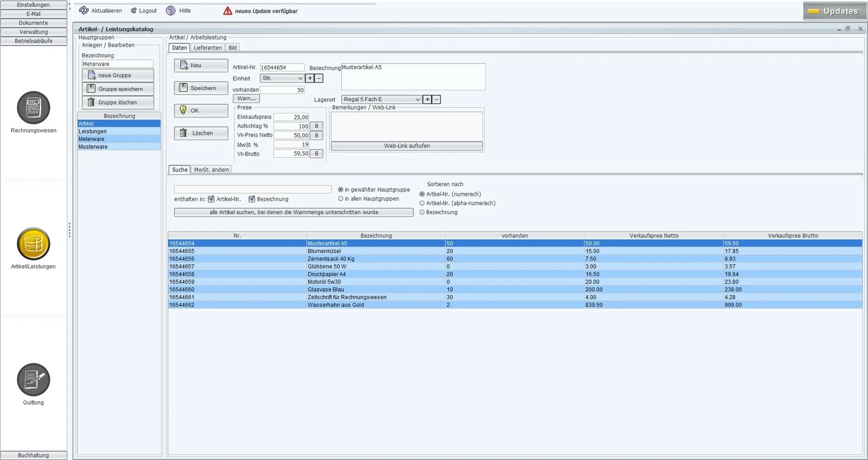This screenshot has width=868, height=460.
Task: Click the red update warning triangle
Action: (228, 11)
